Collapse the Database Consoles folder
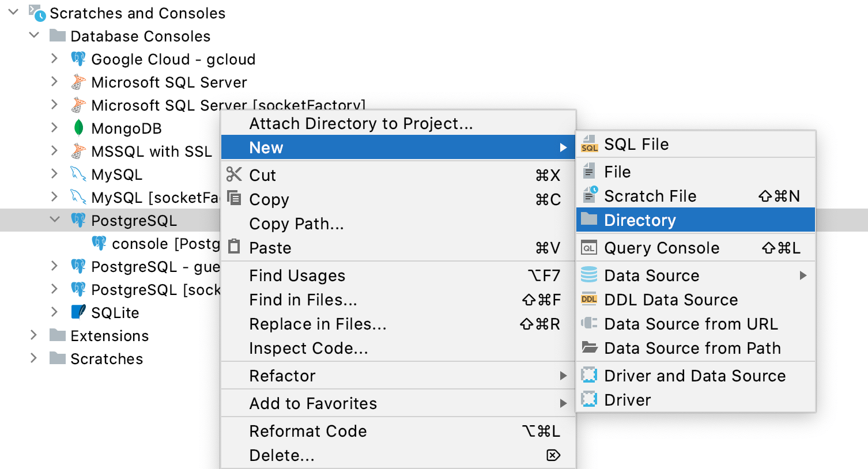Image resolution: width=868 pixels, height=469 pixels. click(34, 36)
